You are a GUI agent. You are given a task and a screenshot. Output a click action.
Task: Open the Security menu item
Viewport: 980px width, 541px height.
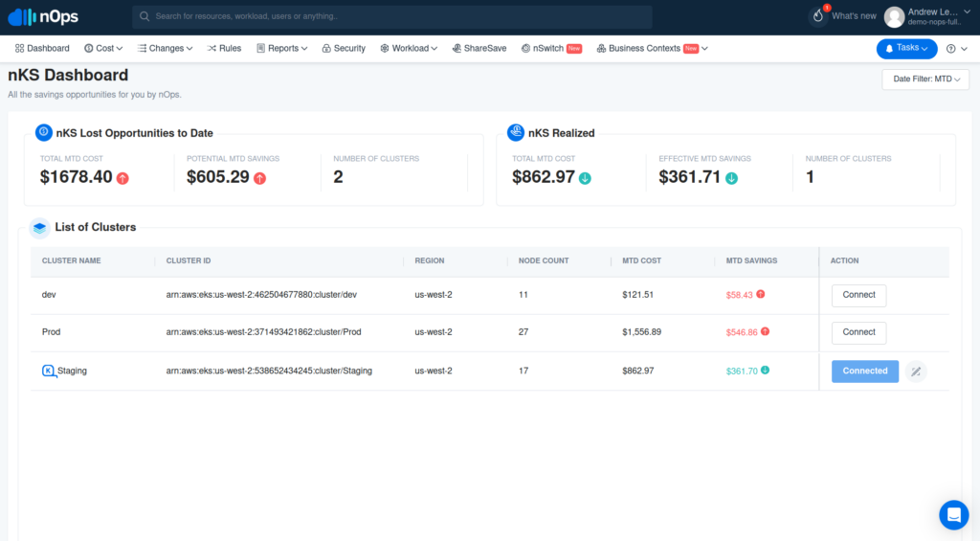(x=344, y=48)
